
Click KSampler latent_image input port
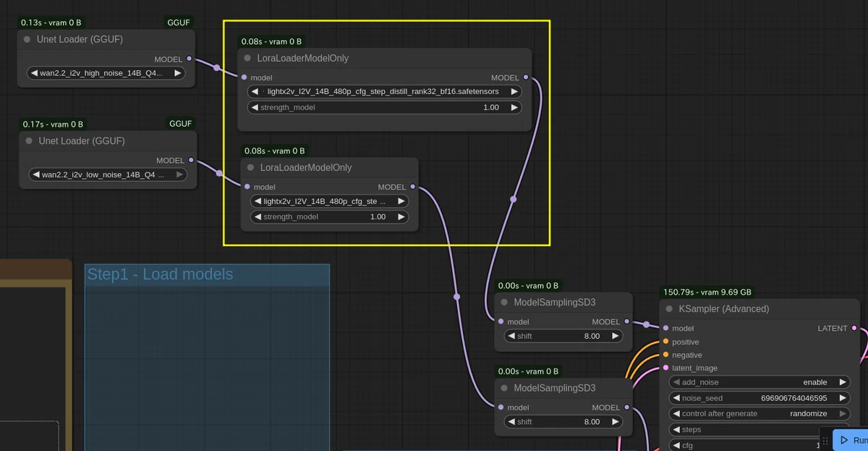click(x=665, y=368)
